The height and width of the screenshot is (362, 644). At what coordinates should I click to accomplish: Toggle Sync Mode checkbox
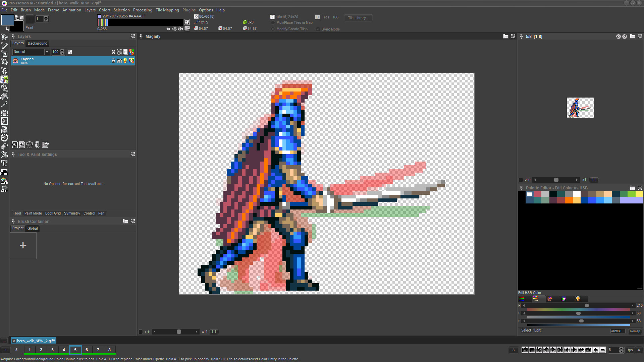click(x=318, y=29)
